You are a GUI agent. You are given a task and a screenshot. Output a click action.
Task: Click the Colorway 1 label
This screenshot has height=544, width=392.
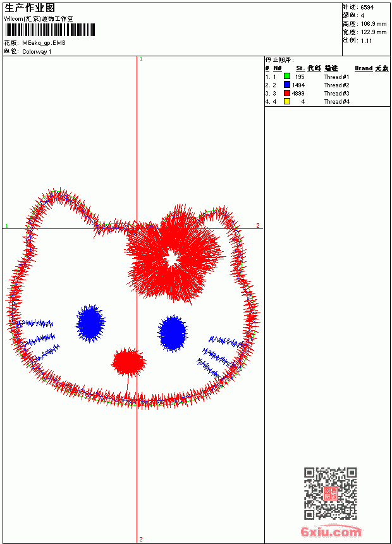(x=37, y=52)
